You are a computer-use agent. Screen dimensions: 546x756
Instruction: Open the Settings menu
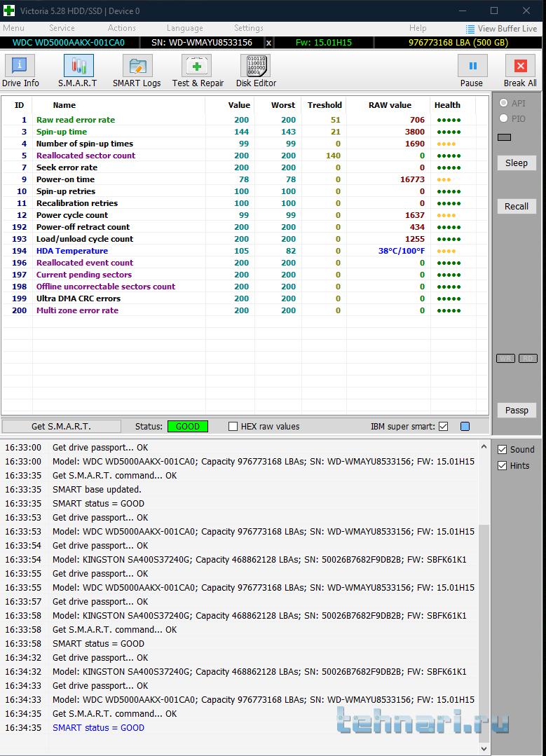(248, 29)
